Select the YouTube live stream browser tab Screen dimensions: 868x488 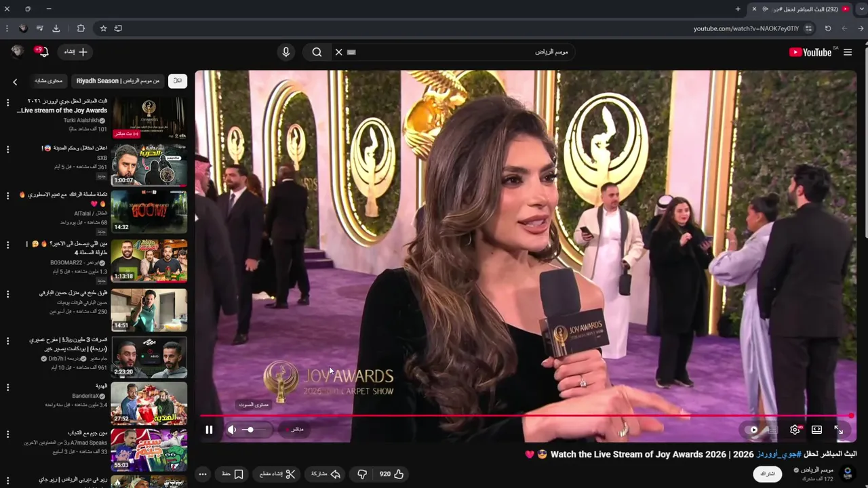point(800,9)
